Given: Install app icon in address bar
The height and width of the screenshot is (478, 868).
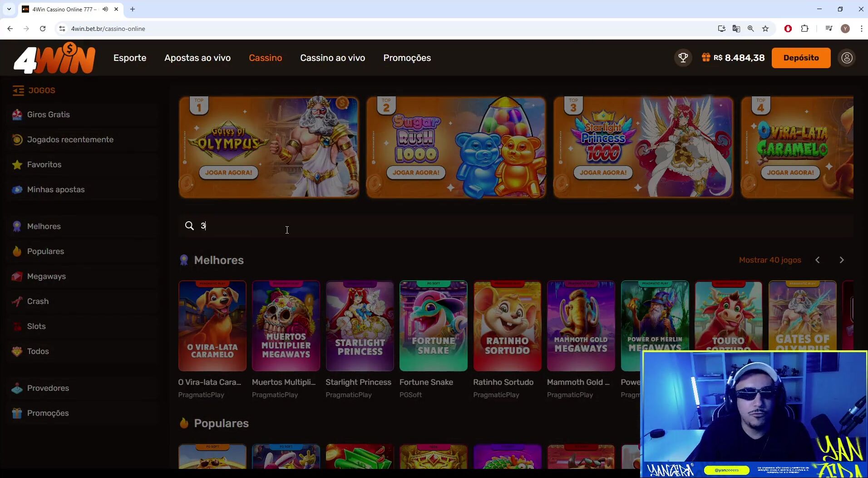Looking at the screenshot, I should click(x=722, y=29).
